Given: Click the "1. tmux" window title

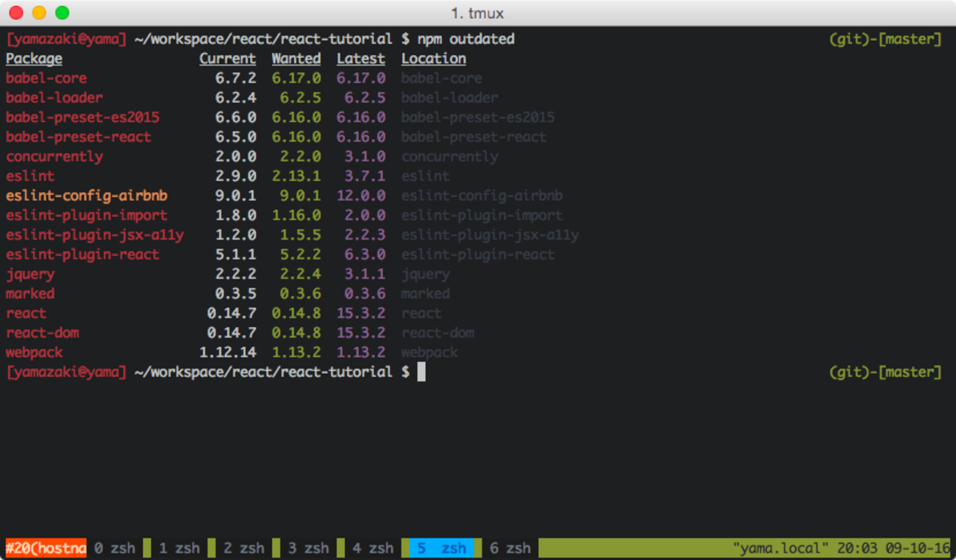Looking at the screenshot, I should [x=477, y=12].
